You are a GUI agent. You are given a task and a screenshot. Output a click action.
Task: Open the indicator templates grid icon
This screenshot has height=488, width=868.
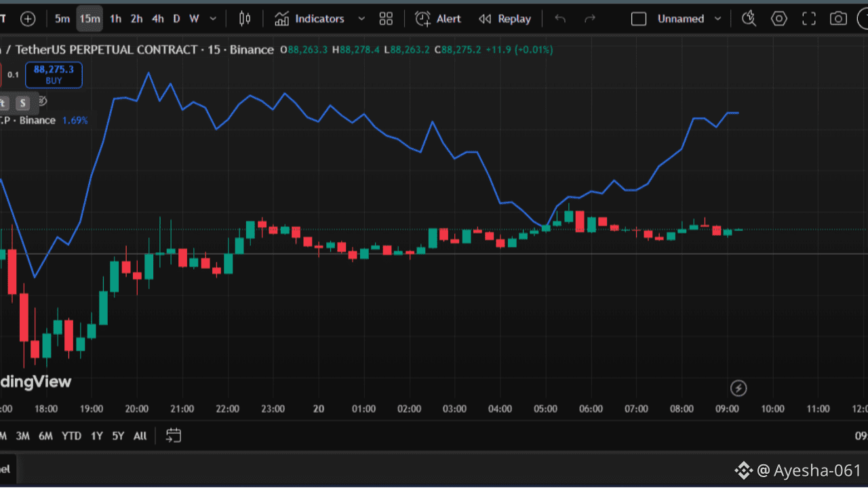[x=386, y=19]
